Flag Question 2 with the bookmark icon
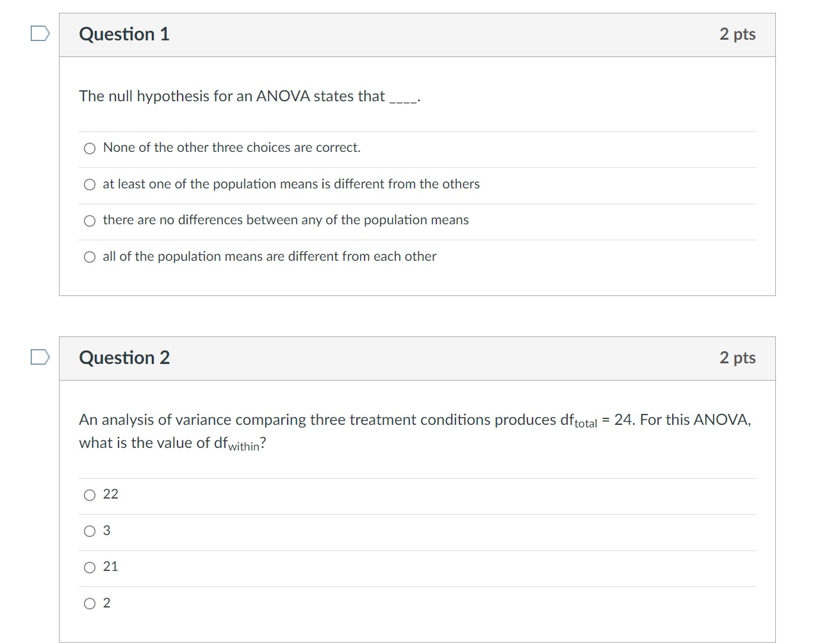Viewport: 815px width, 644px height. (40, 357)
